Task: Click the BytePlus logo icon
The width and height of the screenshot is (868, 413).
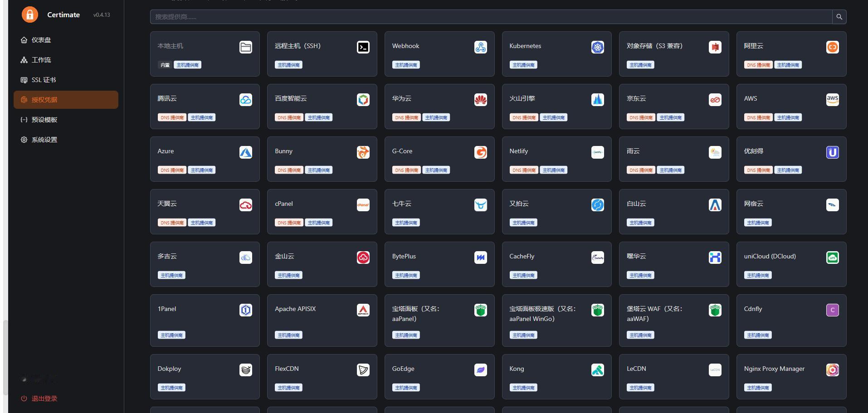Action: pyautogui.click(x=480, y=258)
